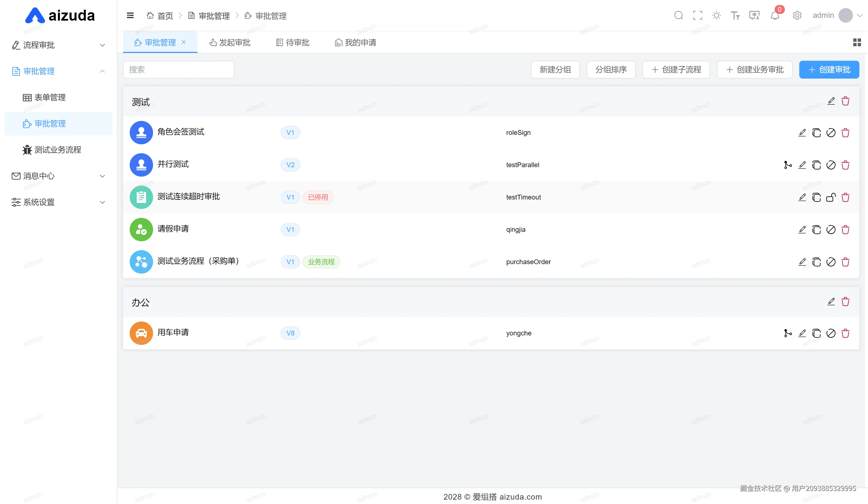Screen dimensions: 868x504
Task: Click the 创建审批 button
Action: (829, 70)
